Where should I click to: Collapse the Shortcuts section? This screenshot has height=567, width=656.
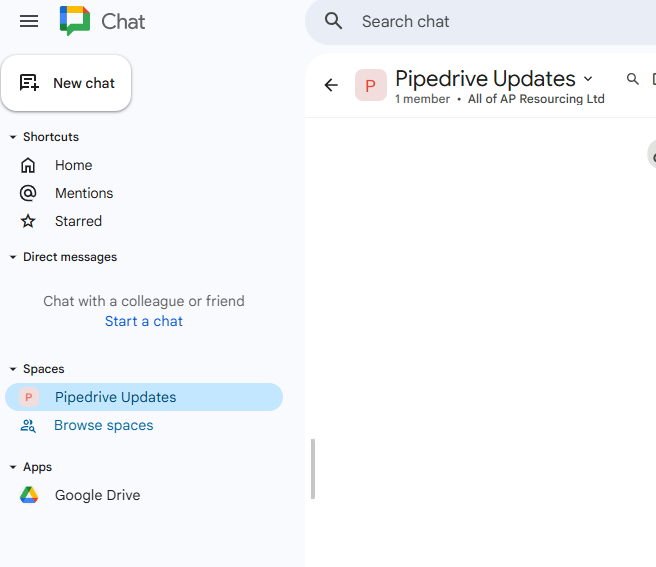click(x=13, y=137)
